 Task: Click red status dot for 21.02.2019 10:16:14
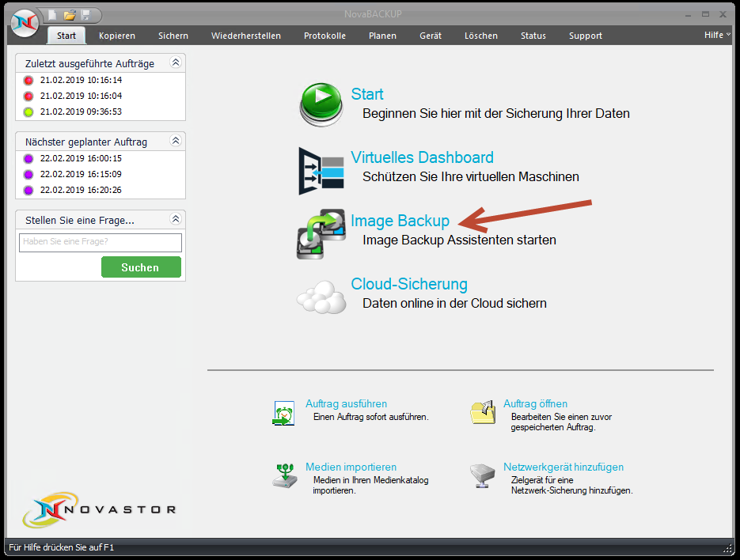[28, 80]
